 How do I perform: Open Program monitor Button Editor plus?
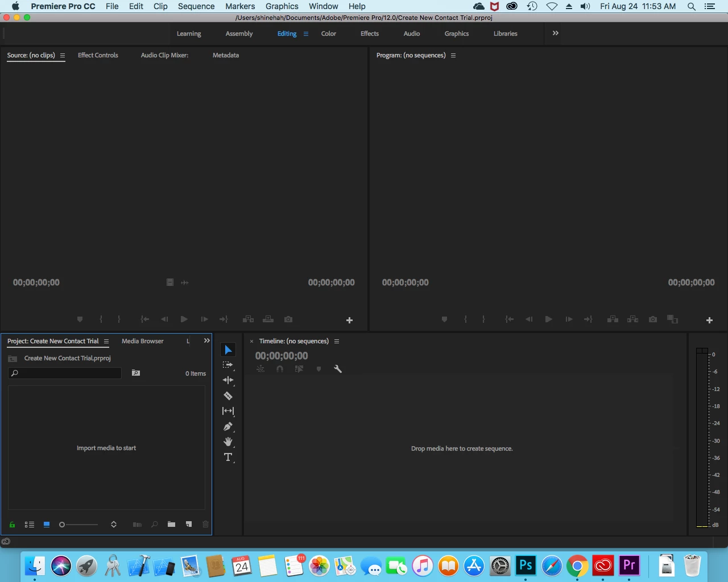(x=709, y=321)
